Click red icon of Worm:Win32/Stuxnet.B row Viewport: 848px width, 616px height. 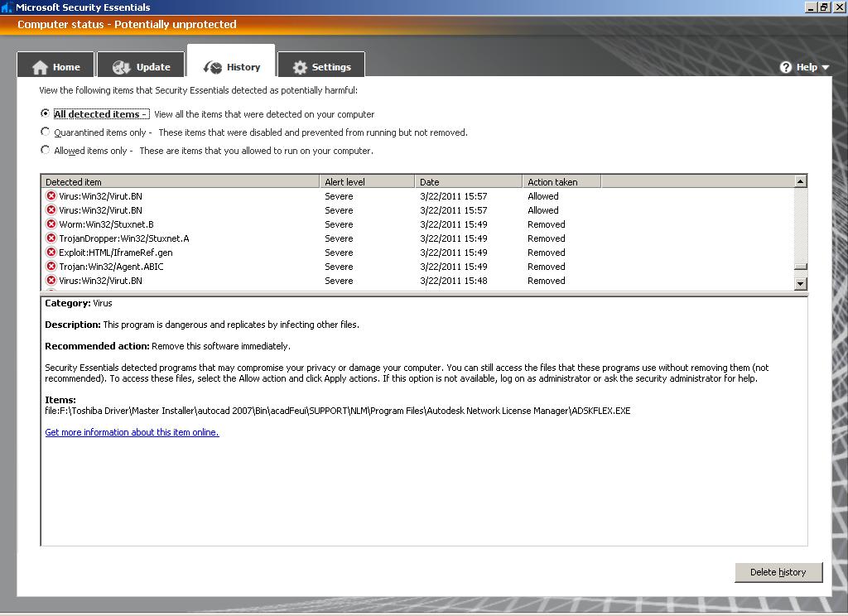[x=51, y=224]
